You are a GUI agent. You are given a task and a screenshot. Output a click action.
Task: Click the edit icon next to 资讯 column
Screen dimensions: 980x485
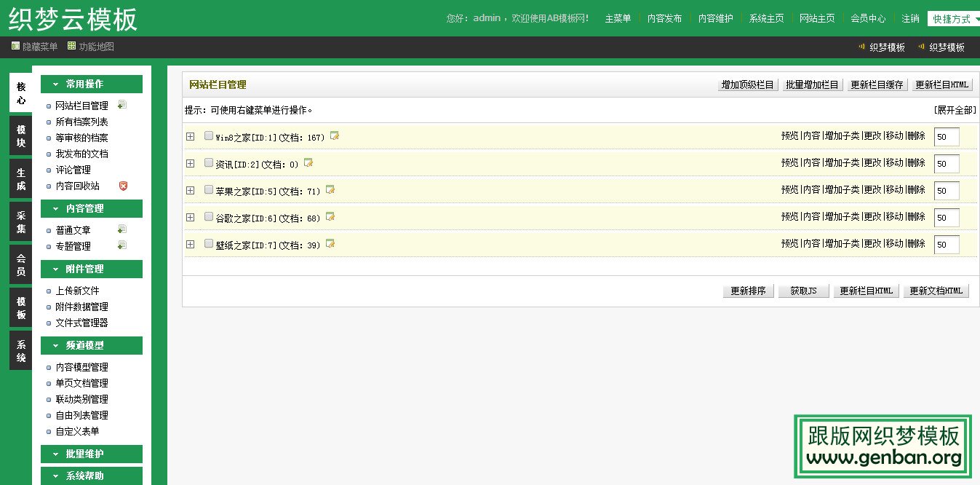(x=308, y=163)
